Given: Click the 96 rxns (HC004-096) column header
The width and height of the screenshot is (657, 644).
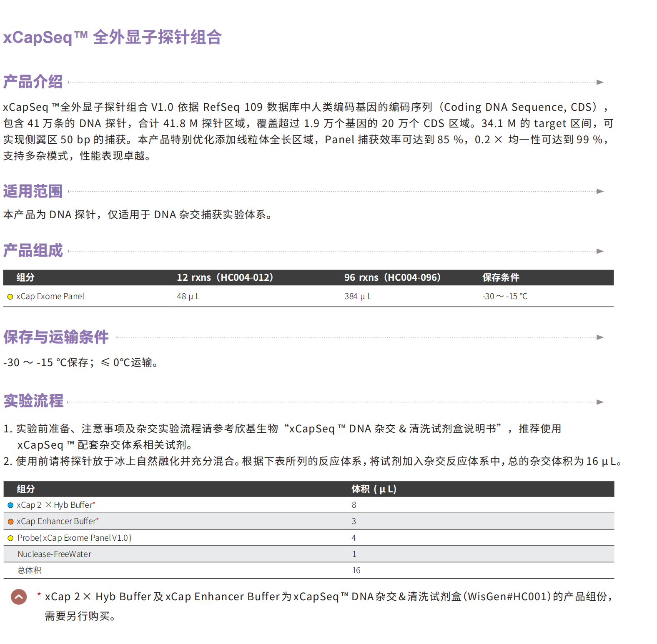Looking at the screenshot, I should click(x=392, y=277).
